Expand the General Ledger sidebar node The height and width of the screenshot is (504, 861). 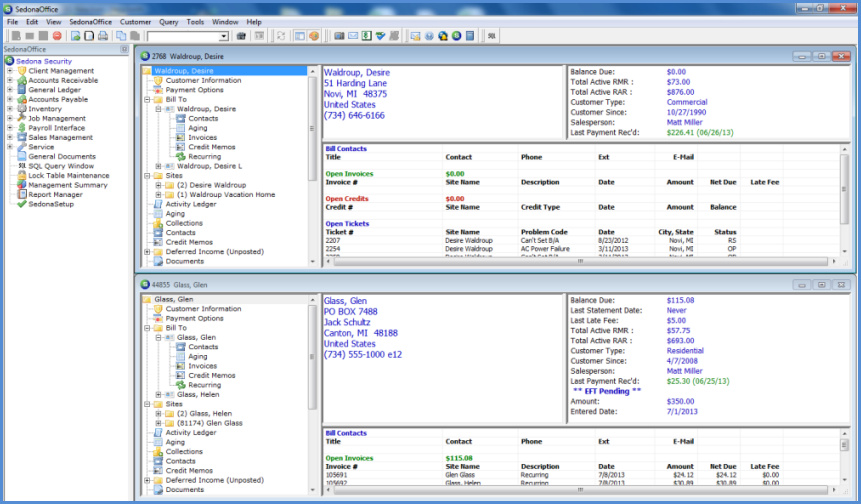(9, 89)
